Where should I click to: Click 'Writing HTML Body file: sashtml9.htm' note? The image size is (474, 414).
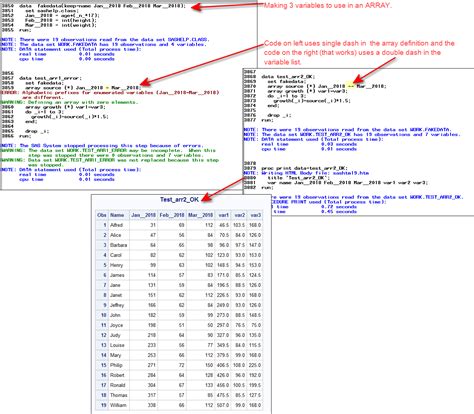point(306,173)
